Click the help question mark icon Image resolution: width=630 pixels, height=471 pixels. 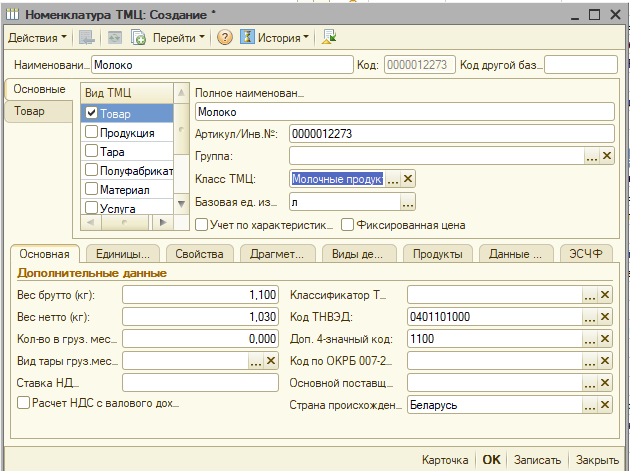coord(225,38)
